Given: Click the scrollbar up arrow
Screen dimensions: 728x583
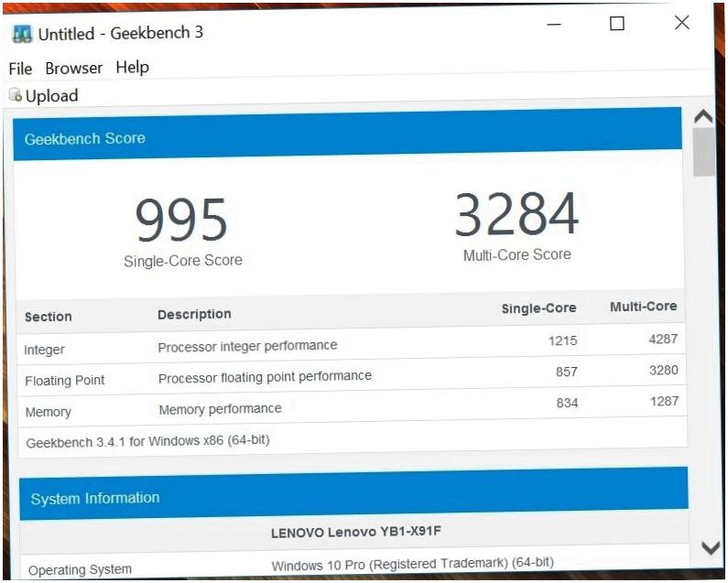Looking at the screenshot, I should (x=704, y=116).
